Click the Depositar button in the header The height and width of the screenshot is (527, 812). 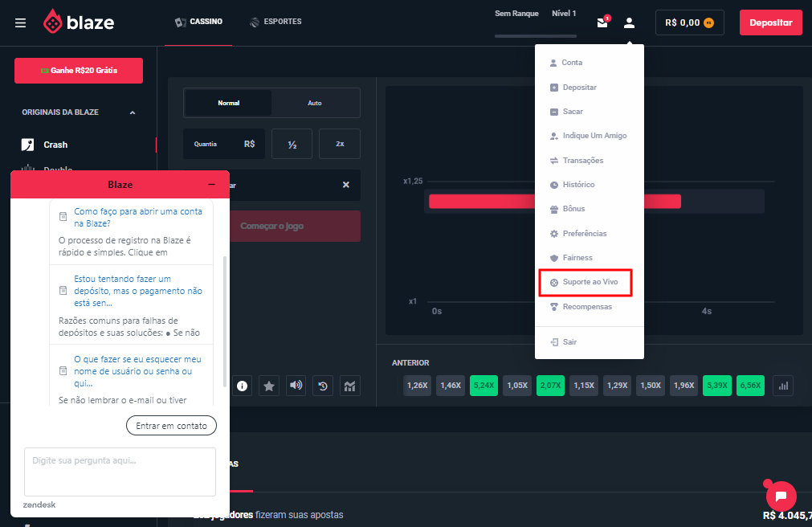pyautogui.click(x=770, y=22)
